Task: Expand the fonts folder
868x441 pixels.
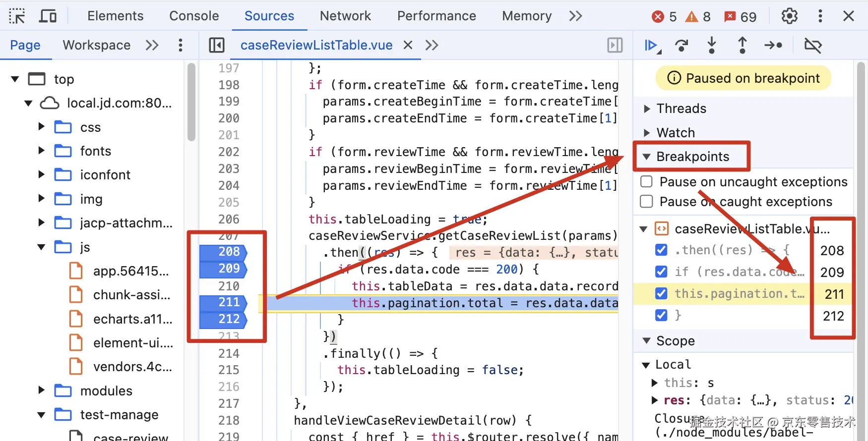Action: coord(42,151)
